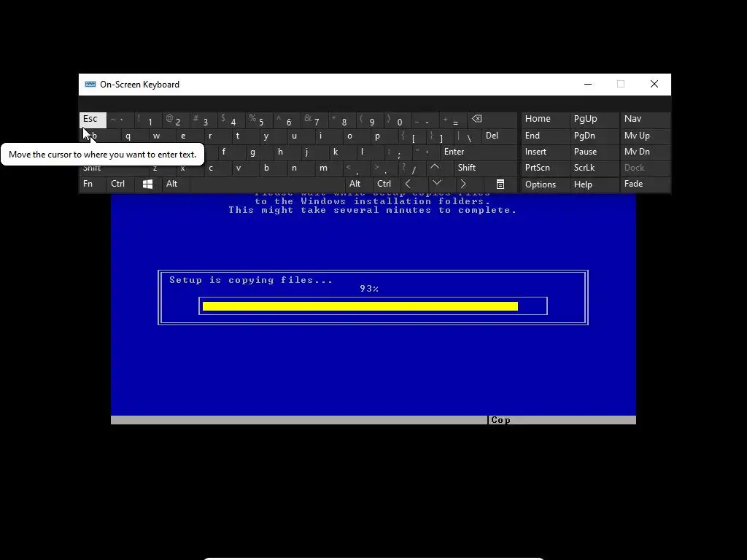Click the Enter key
The image size is (747, 560).
point(479,152)
